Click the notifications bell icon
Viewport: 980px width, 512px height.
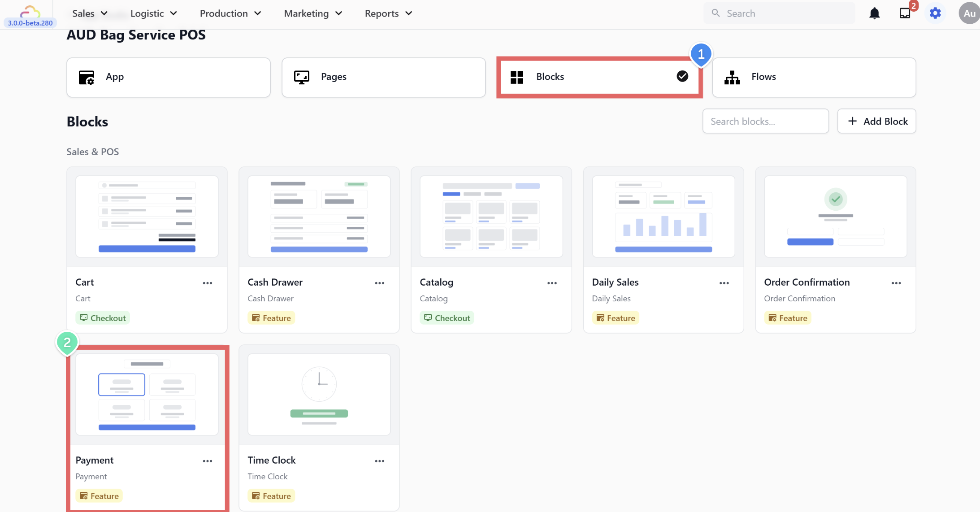tap(874, 13)
